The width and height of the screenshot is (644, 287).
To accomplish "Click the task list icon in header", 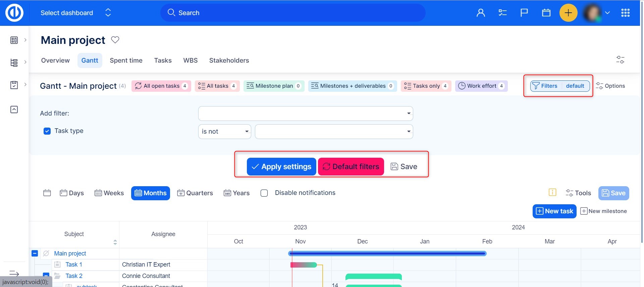I will tap(502, 13).
